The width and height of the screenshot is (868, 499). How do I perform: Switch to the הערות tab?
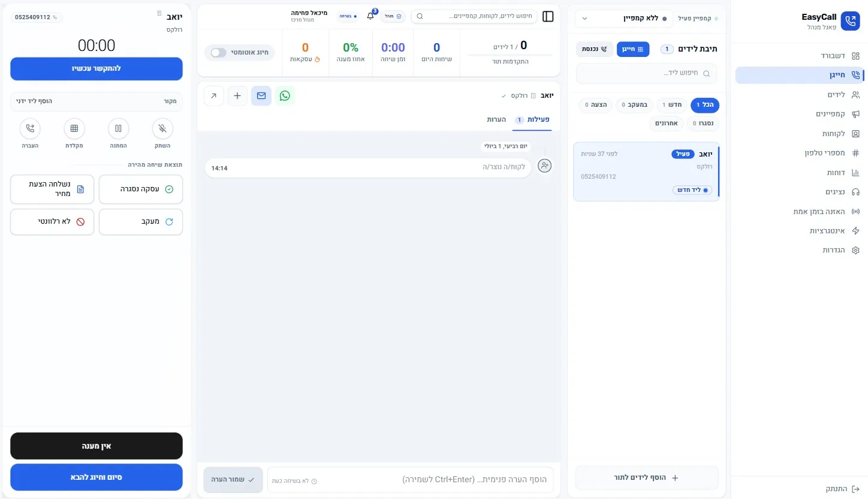pyautogui.click(x=496, y=119)
